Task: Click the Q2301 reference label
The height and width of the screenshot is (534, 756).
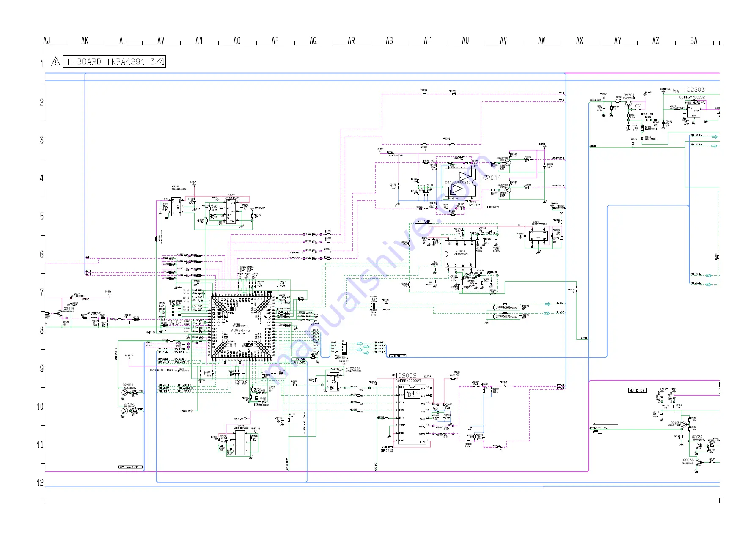Action: (x=629, y=96)
